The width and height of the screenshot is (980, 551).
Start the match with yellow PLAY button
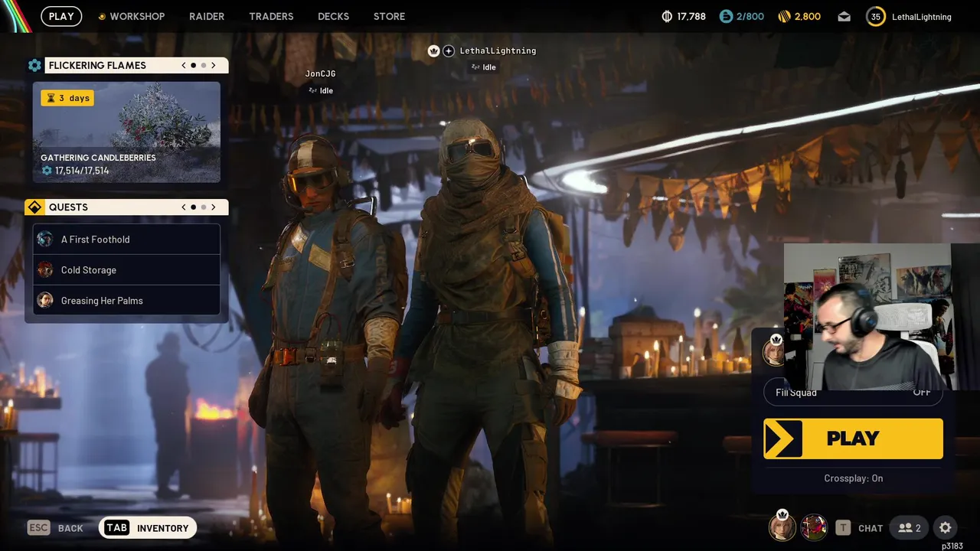coord(853,439)
